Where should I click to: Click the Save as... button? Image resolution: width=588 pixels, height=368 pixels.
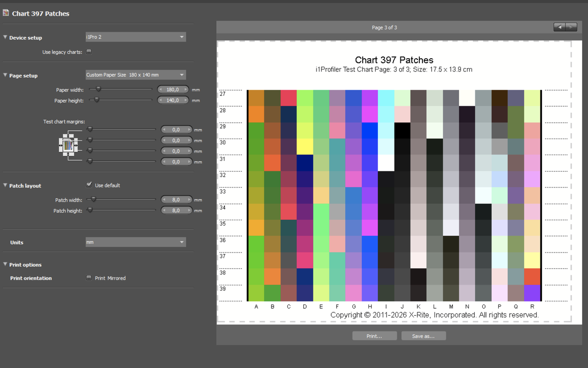click(424, 336)
